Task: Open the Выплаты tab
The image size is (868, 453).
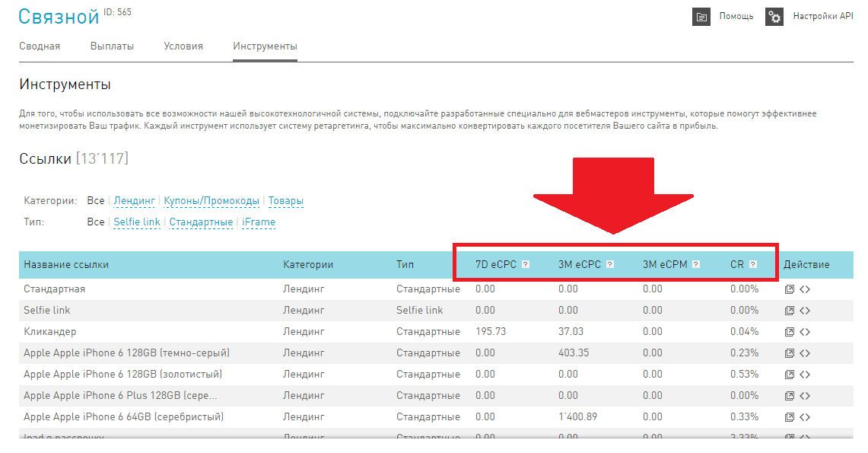Action: [x=112, y=46]
